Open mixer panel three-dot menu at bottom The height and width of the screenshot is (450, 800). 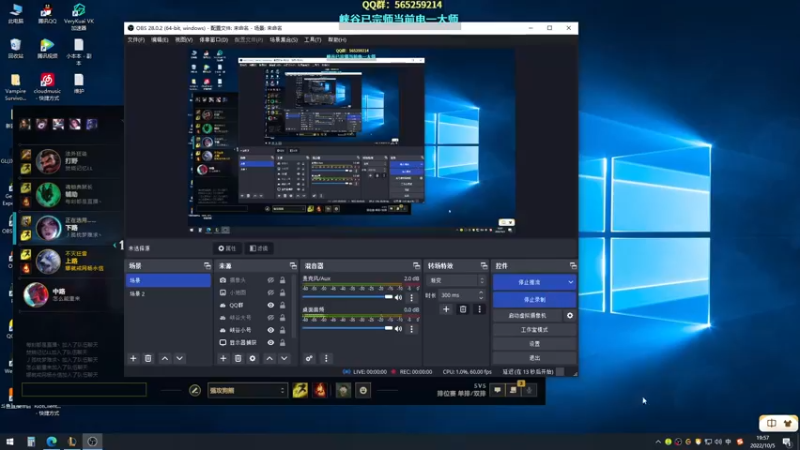click(327, 359)
